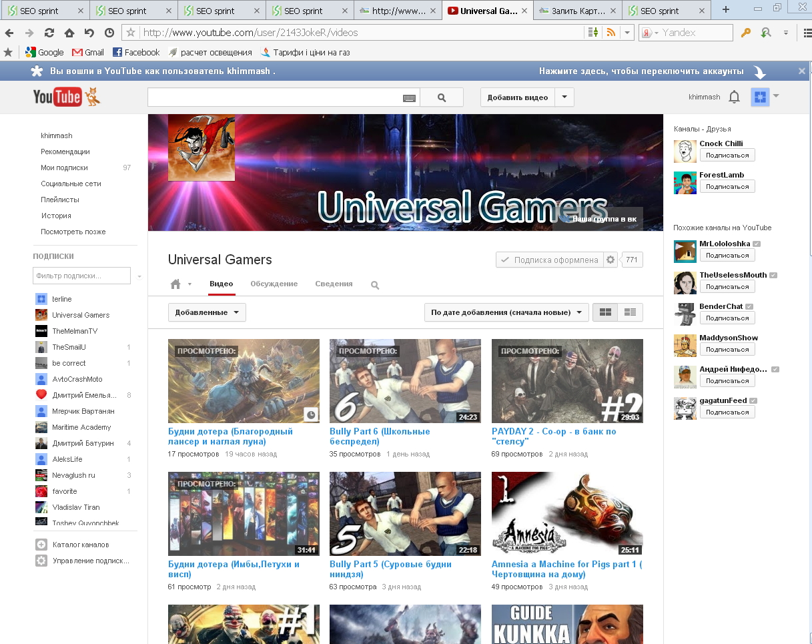
Task: Click the subscription settings gear icon
Action: pyautogui.click(x=610, y=260)
